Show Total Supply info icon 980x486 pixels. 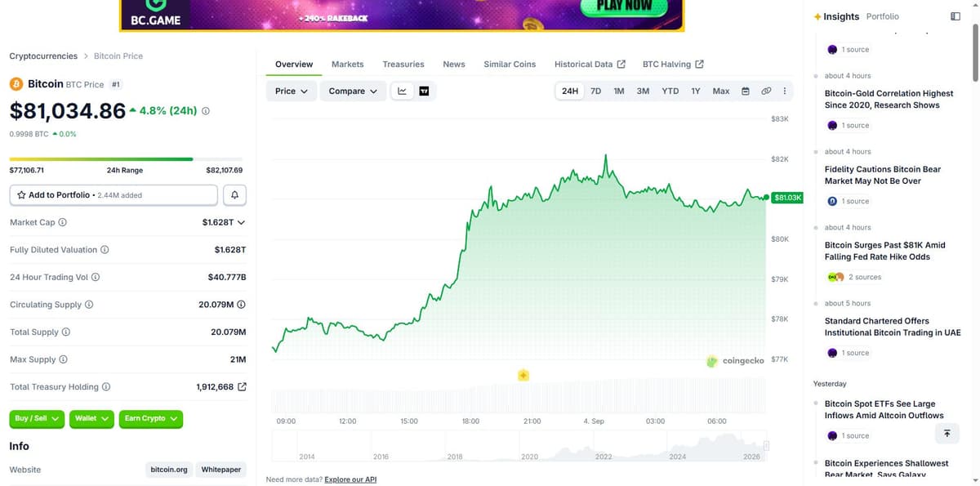pos(66,332)
